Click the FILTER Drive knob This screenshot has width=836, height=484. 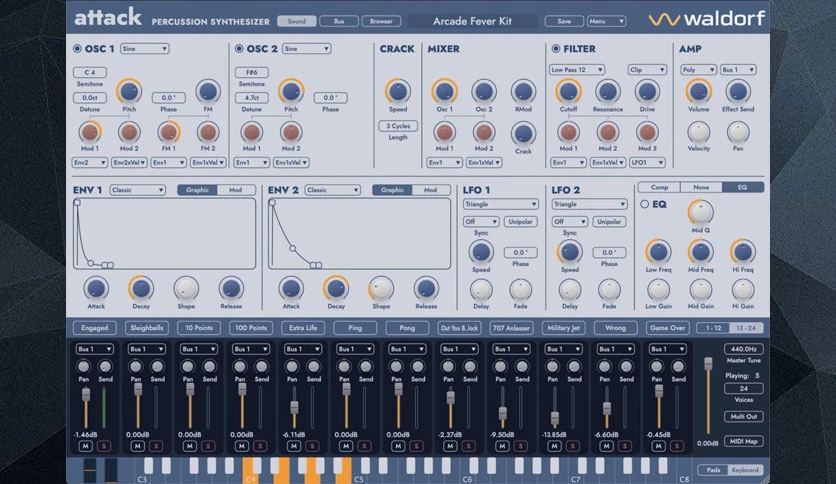(647, 92)
